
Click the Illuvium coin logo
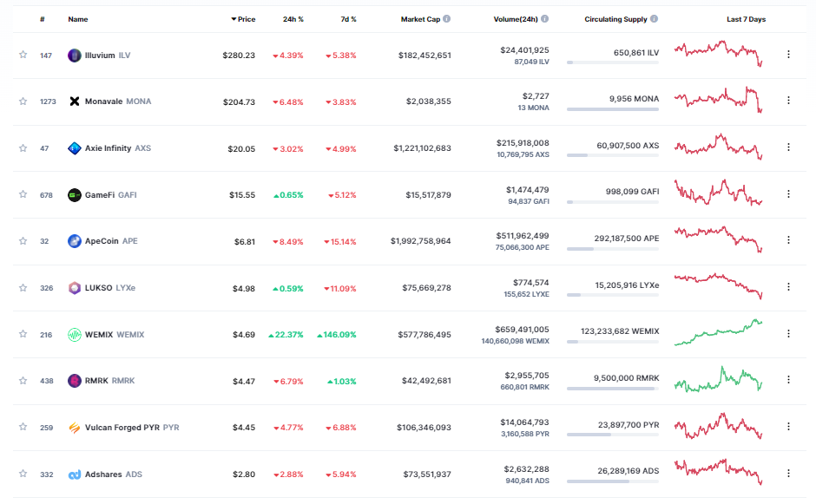[75, 56]
